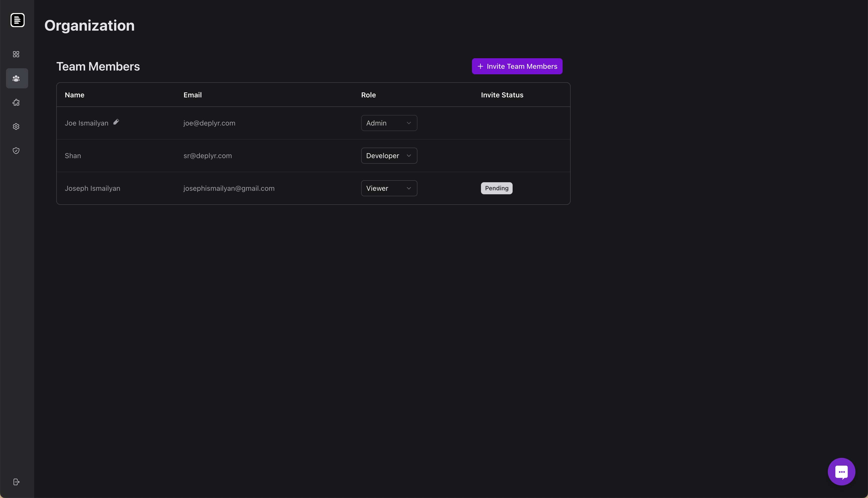Open the chat support bubble
Screen dimensions: 868x498
[841, 472]
